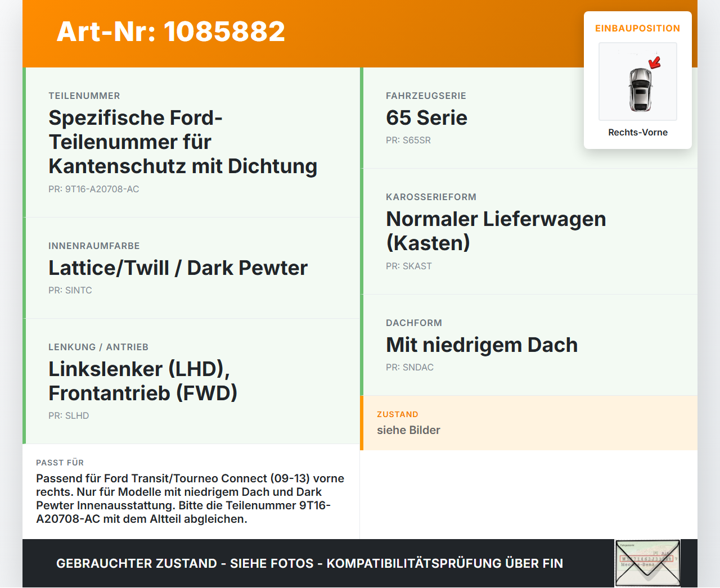Click the TEILENUMMER label

[x=84, y=96]
